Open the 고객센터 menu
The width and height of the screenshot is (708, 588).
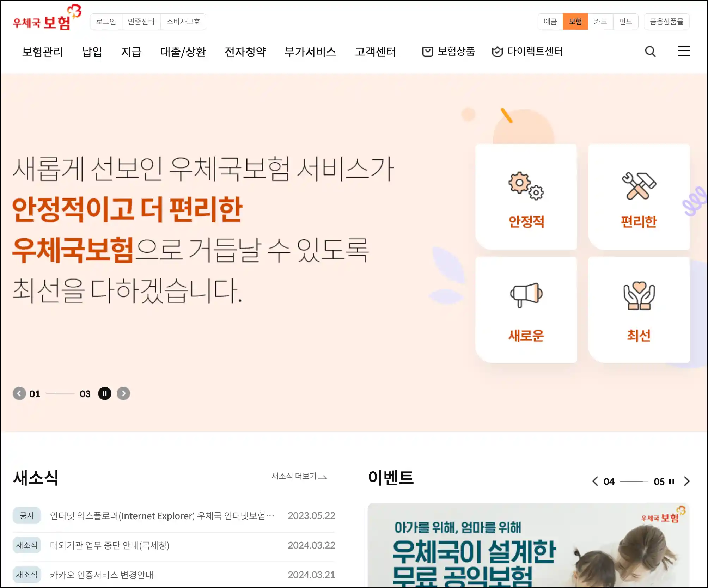[x=376, y=51]
